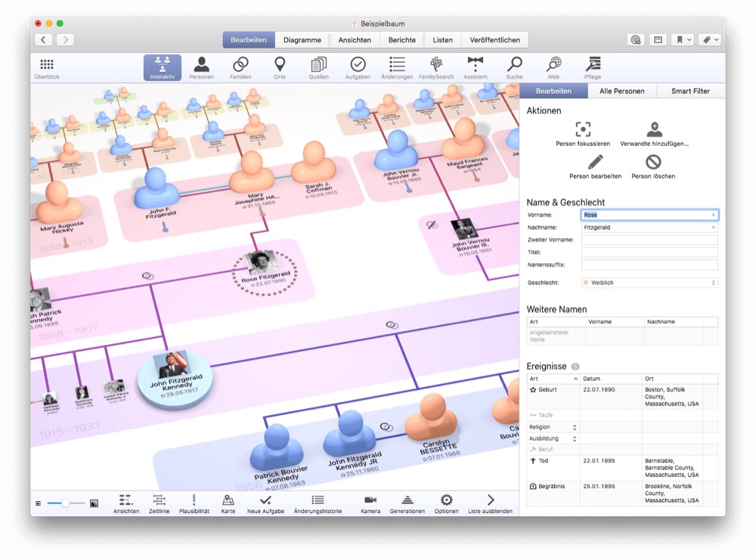Select the Assistent bow-tie icon
Image resolution: width=756 pixels, height=560 pixels.
[476, 67]
